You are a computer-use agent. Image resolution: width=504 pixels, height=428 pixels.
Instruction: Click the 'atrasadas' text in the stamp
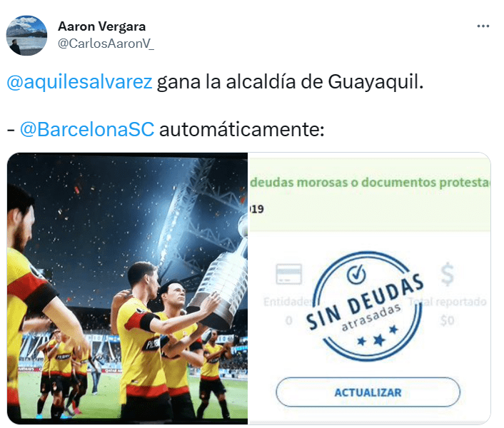[x=371, y=317]
